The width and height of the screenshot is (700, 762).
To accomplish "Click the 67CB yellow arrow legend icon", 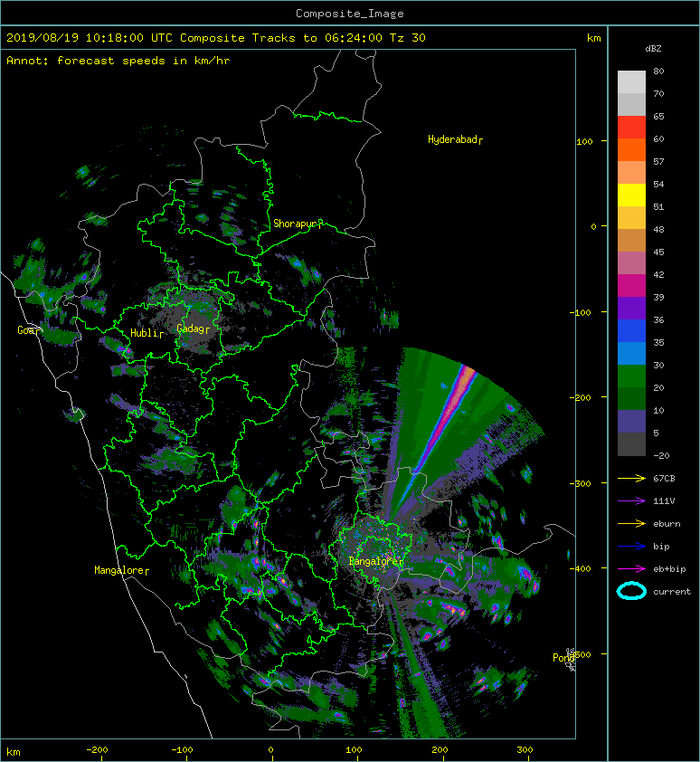I will click(x=631, y=478).
